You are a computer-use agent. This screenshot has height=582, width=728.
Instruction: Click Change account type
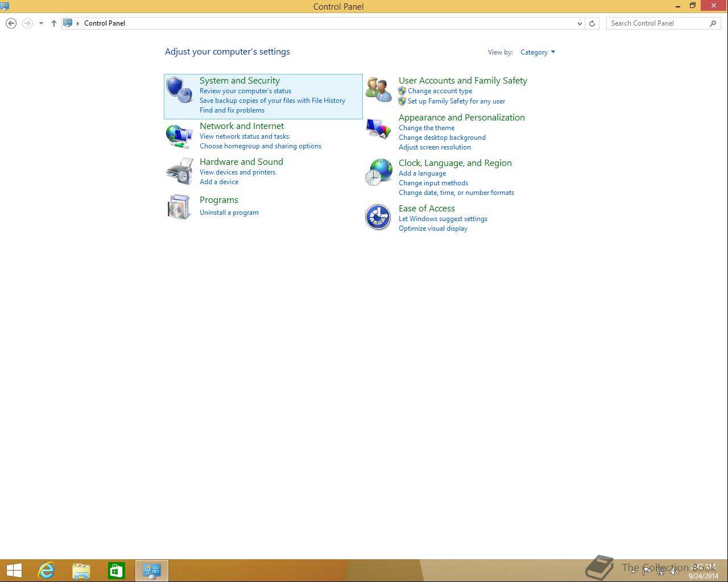(x=440, y=91)
